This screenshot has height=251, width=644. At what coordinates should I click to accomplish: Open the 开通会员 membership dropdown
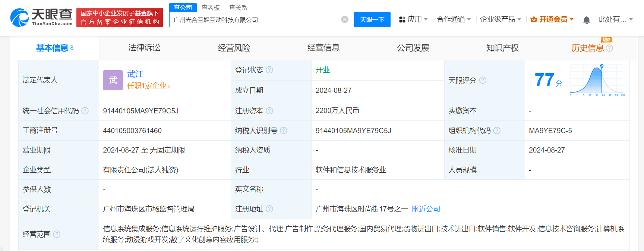(552, 19)
